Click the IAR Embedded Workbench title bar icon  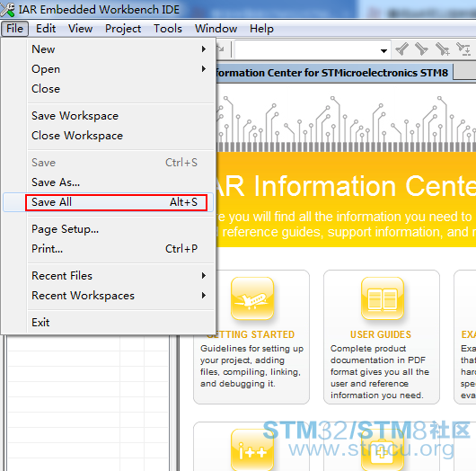coord(7,9)
